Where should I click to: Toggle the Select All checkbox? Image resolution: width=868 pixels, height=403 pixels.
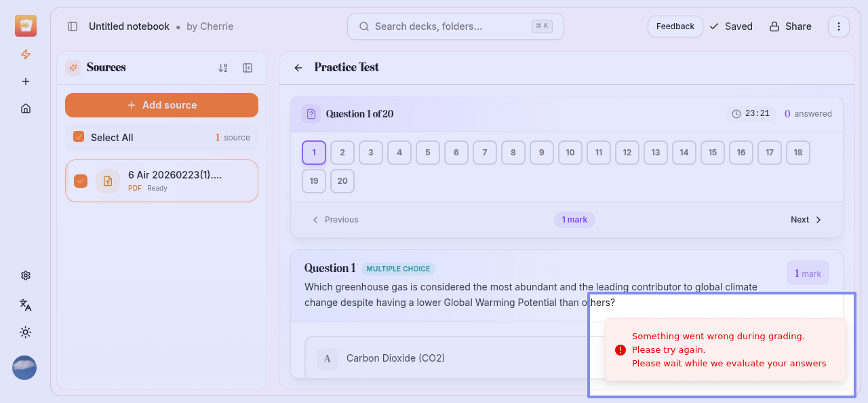point(79,137)
